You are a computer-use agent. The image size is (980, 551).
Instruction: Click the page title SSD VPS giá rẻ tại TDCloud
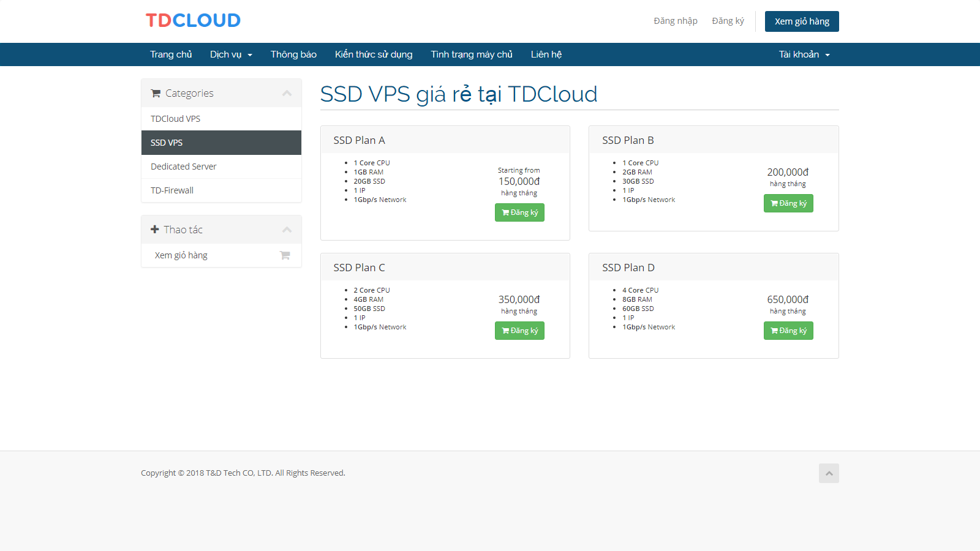tap(459, 94)
